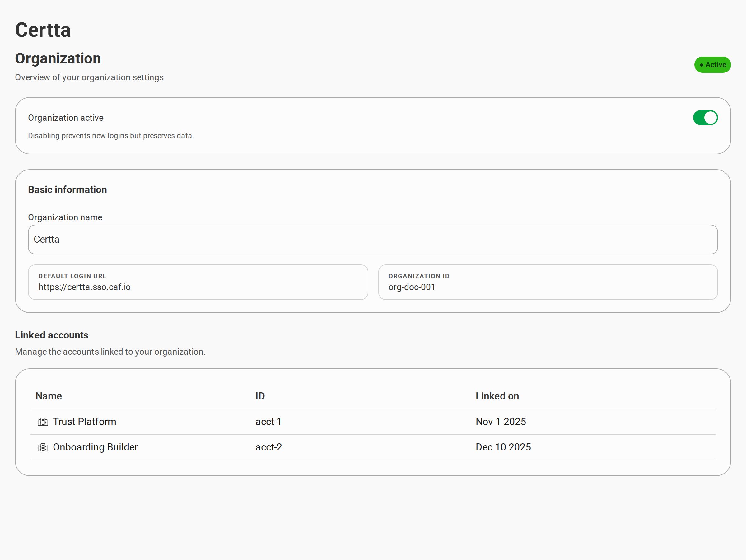Click the green Active status badge

[x=712, y=65]
